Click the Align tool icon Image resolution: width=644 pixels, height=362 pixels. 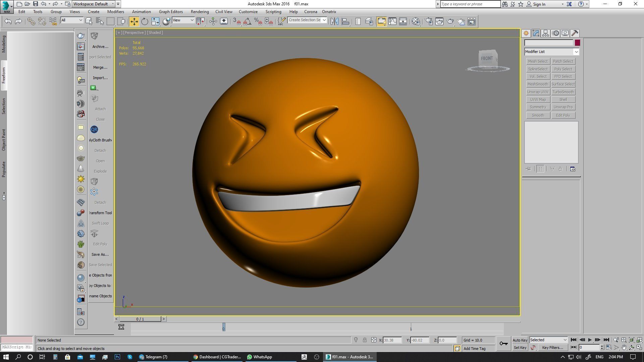[x=345, y=21]
